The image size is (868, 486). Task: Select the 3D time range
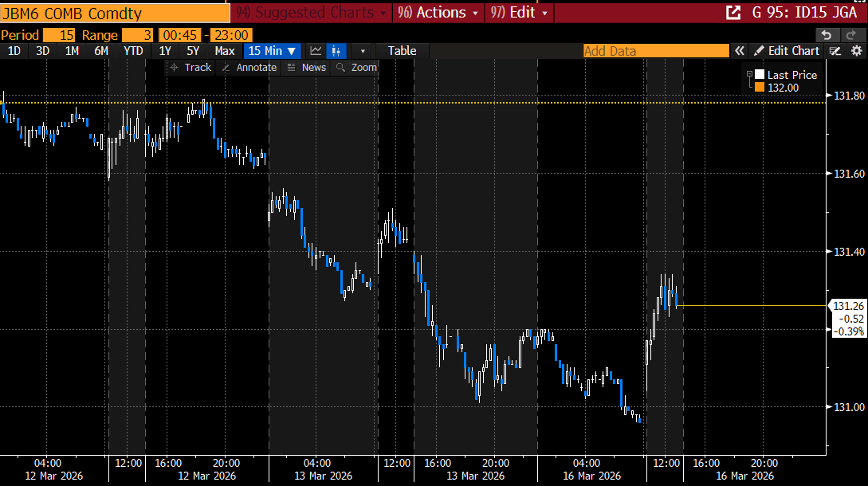coord(42,51)
